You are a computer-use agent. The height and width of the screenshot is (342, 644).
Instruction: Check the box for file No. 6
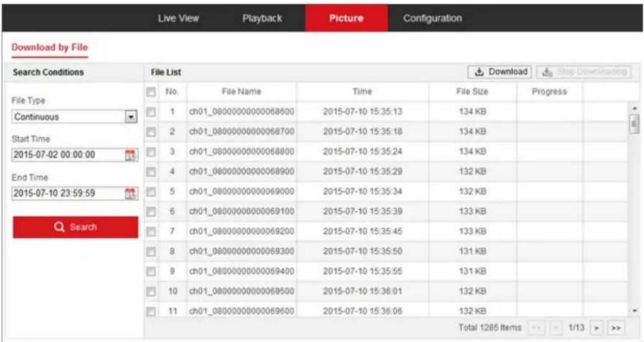click(151, 211)
